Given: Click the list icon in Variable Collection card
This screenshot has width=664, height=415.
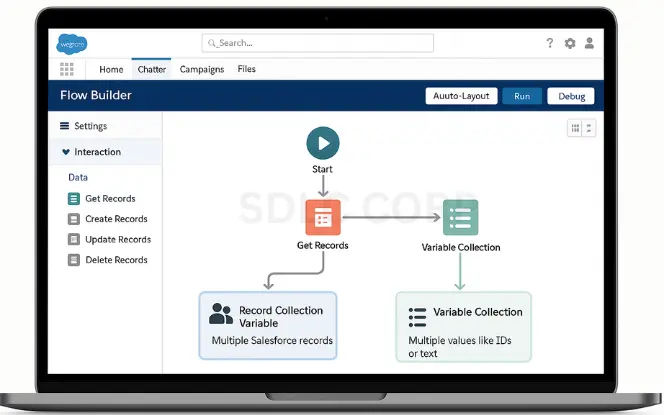Looking at the screenshot, I should coord(418,317).
